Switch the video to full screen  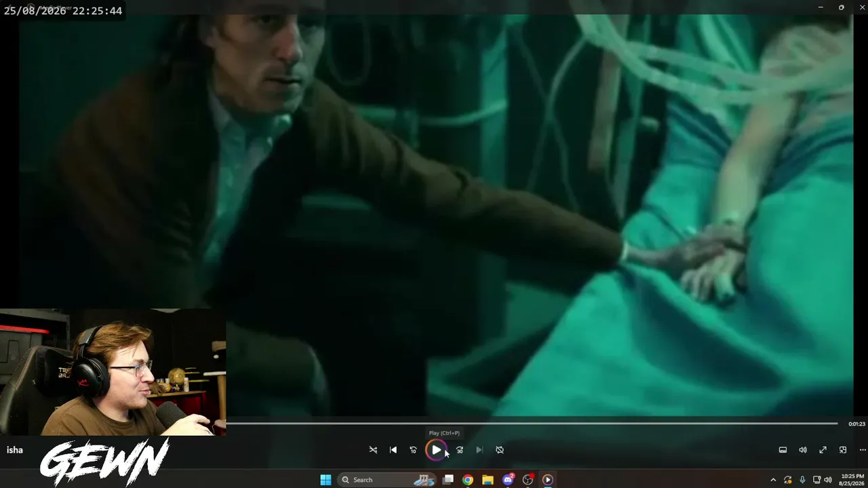pyautogui.click(x=823, y=450)
